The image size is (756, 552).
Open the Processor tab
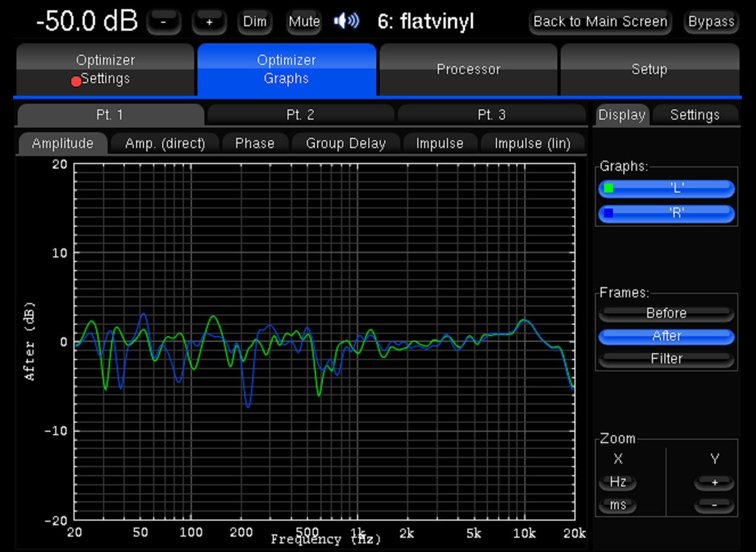[468, 69]
